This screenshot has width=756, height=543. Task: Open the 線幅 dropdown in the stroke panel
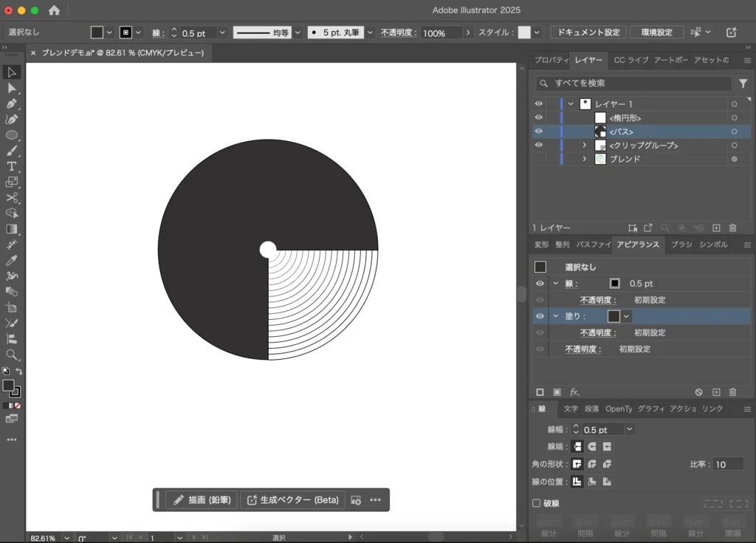(628, 429)
